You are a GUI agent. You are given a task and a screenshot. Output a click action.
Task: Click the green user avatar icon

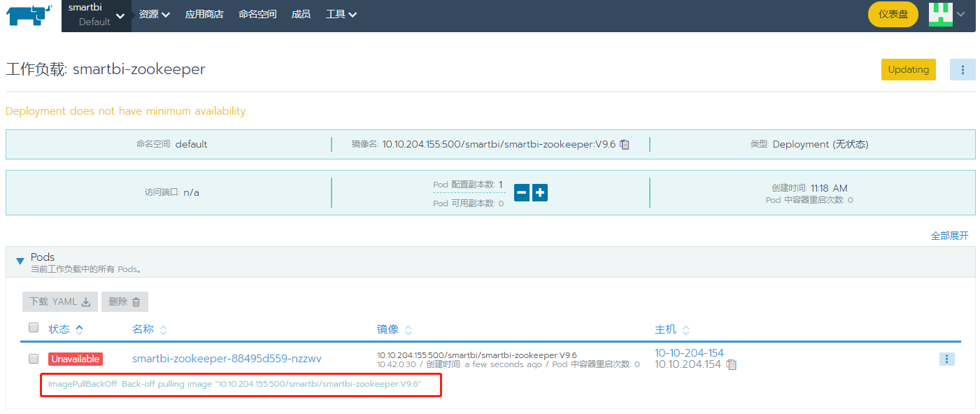(940, 14)
